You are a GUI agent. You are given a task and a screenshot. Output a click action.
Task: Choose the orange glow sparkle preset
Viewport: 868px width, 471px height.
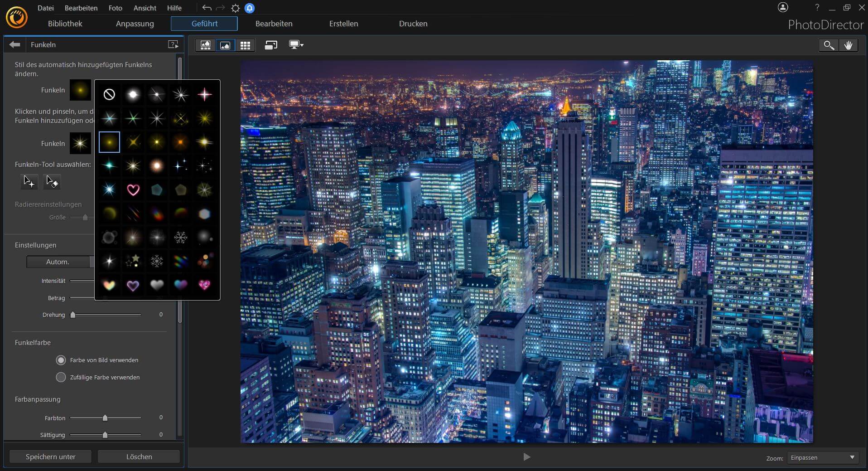click(181, 142)
